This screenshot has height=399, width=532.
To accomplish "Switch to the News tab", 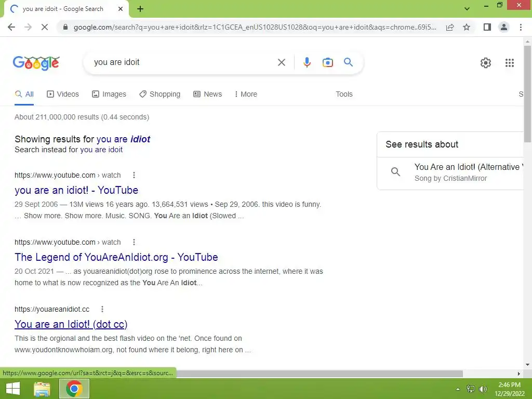I will pos(208,95).
